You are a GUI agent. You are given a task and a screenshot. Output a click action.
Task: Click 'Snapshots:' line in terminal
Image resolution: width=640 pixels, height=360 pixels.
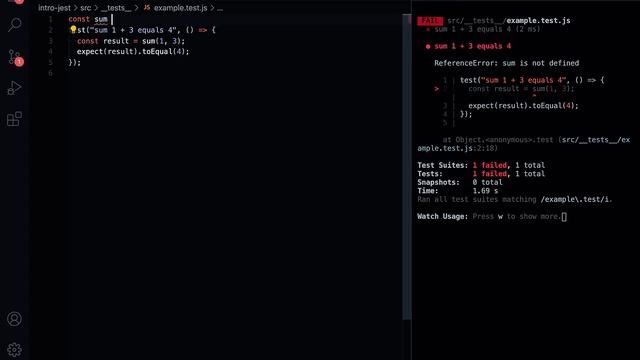(460, 182)
